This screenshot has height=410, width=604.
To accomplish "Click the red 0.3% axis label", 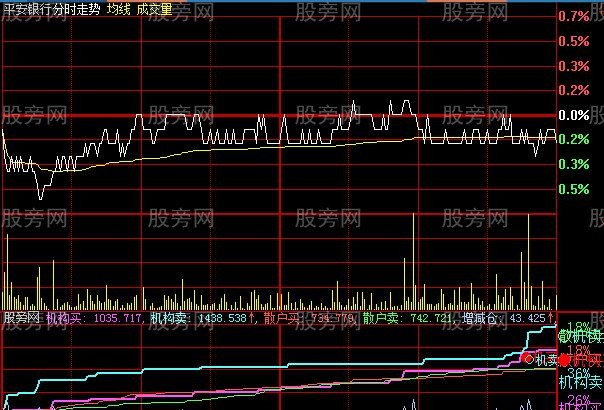I will [x=573, y=66].
